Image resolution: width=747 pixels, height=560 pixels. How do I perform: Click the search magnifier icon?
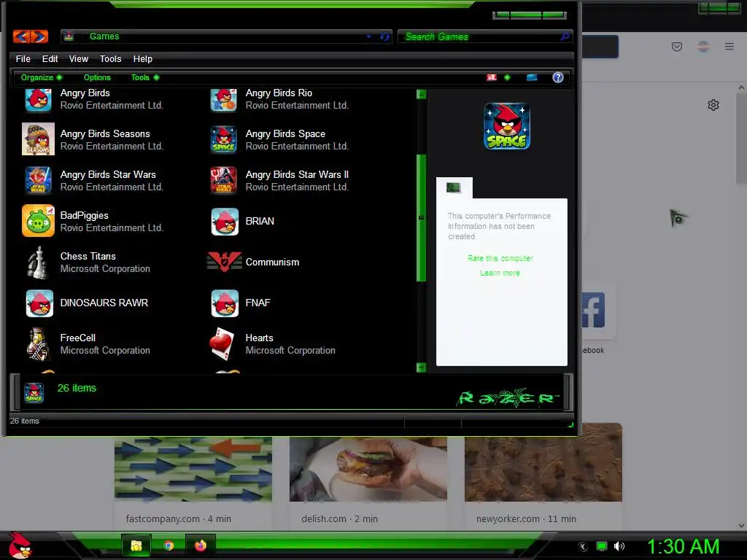[x=565, y=36]
